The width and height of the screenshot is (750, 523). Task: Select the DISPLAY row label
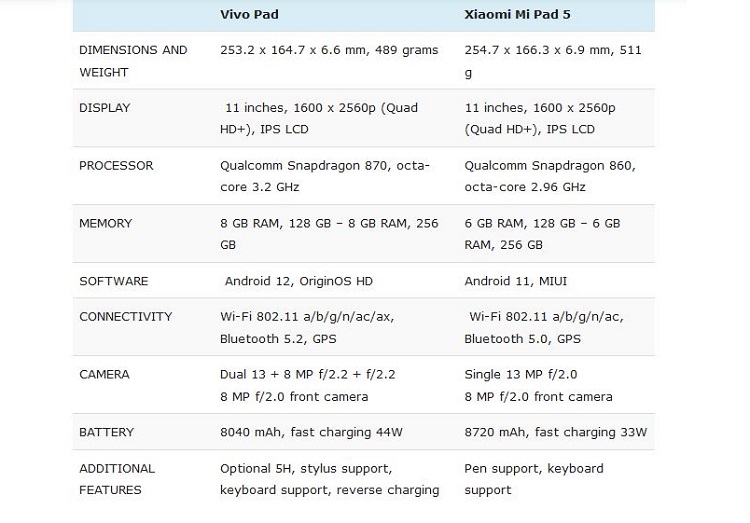click(x=105, y=108)
